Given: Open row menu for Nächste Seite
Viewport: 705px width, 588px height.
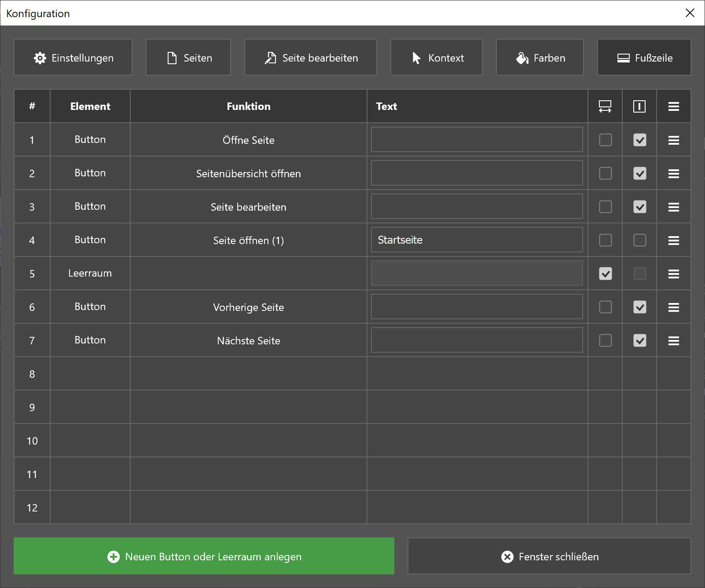Looking at the screenshot, I should (x=674, y=340).
